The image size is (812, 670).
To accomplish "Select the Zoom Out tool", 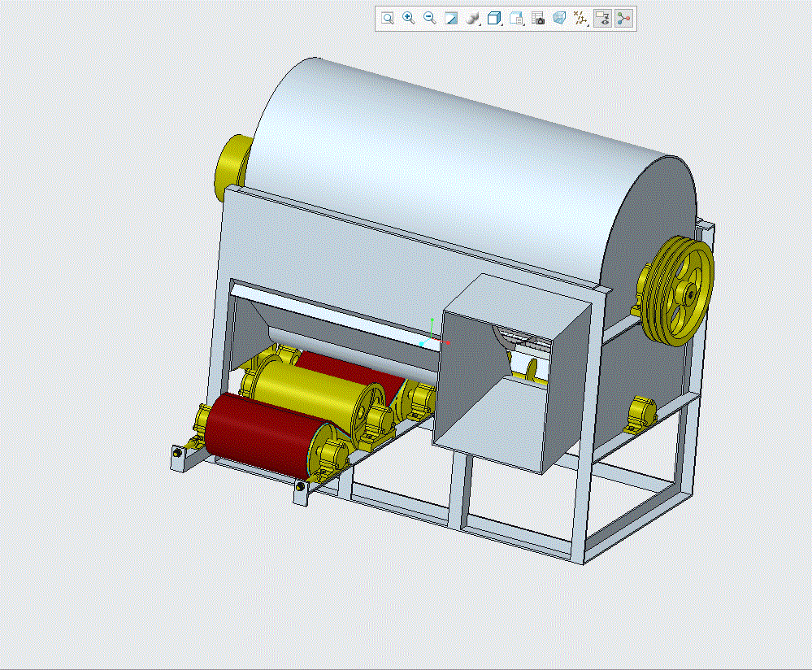I will [x=430, y=19].
